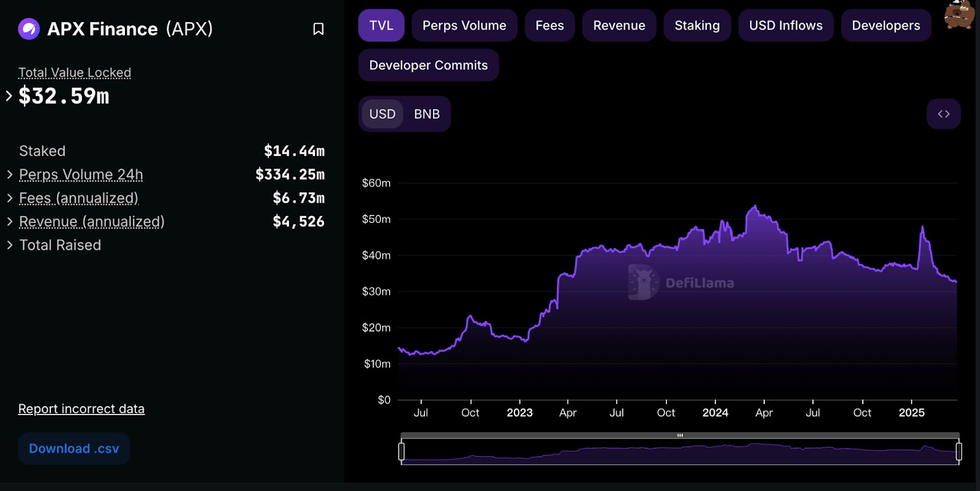Switch to the Perps Volume tab

[x=464, y=26]
